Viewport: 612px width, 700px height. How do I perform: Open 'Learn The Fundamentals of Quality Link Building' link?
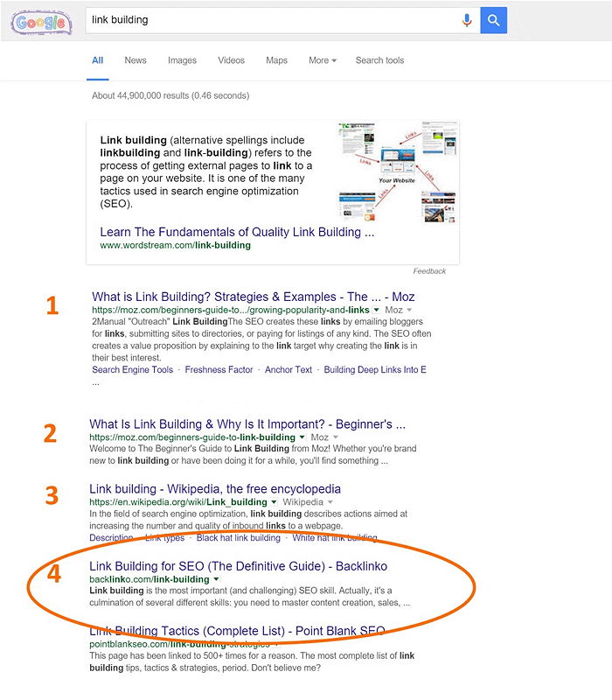(x=237, y=232)
